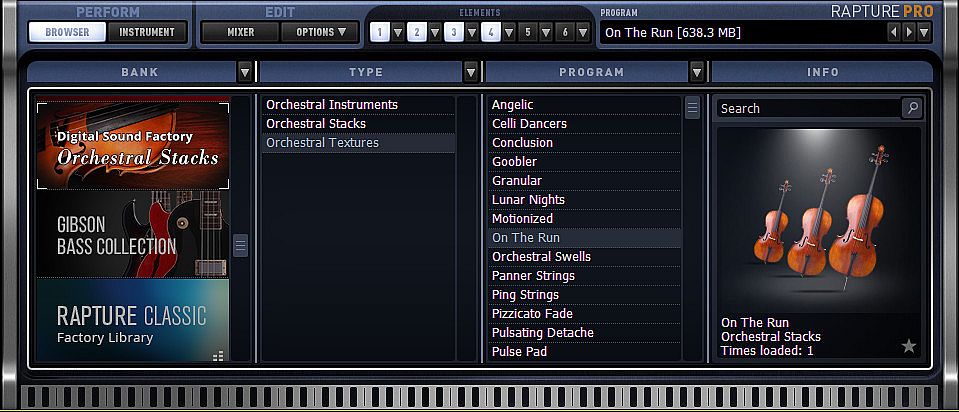Expand the Options menu
This screenshot has width=959, height=412.
[x=320, y=32]
